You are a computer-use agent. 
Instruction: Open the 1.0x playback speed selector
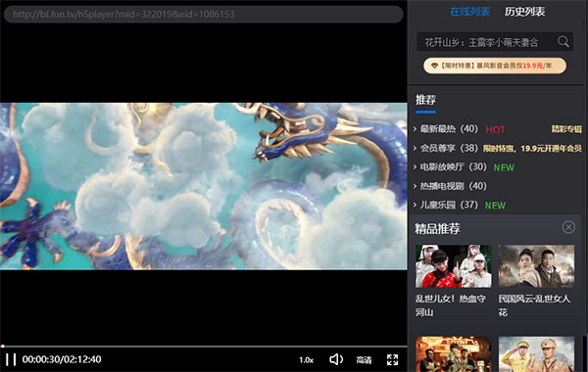(306, 360)
